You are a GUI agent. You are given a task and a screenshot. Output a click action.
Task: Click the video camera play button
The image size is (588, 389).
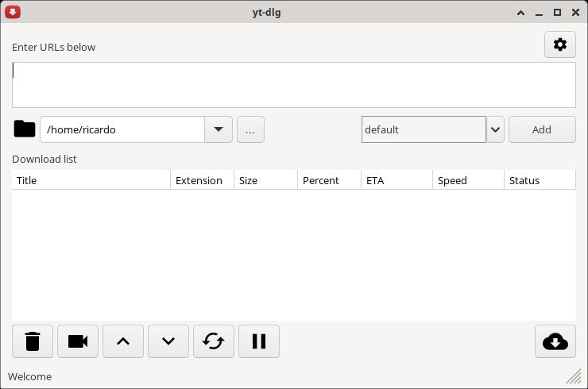click(78, 341)
